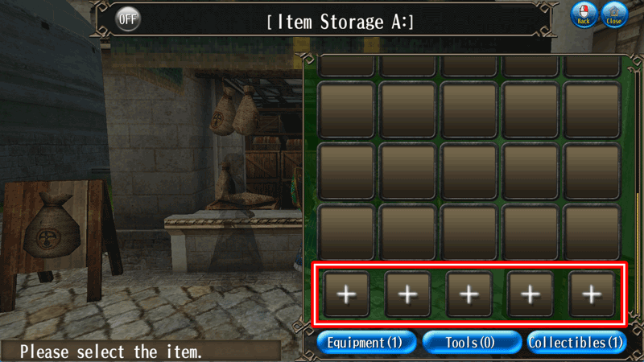
Task: Click the Item Storage A title text
Action: [x=340, y=22]
